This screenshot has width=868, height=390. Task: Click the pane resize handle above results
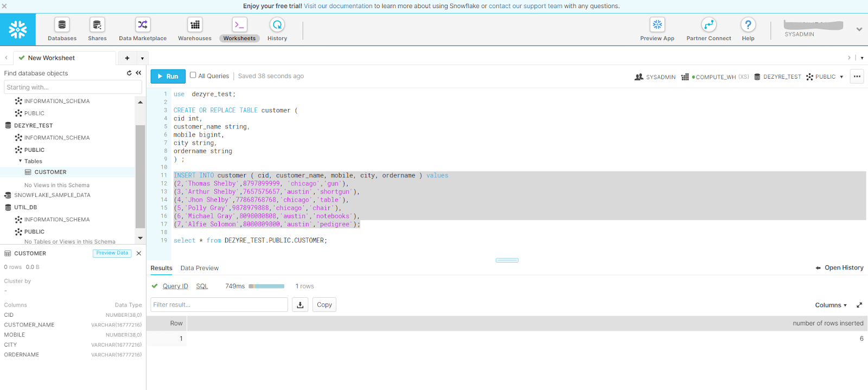[x=507, y=260]
